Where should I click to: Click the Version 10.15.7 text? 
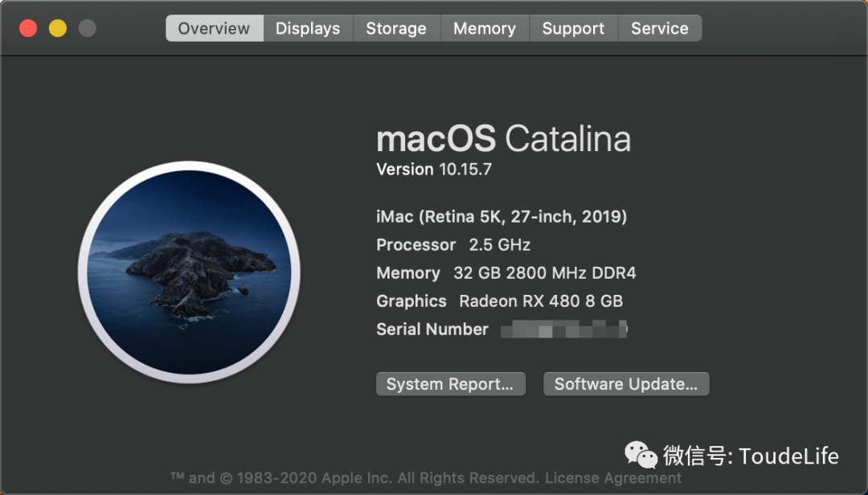pyautogui.click(x=434, y=169)
